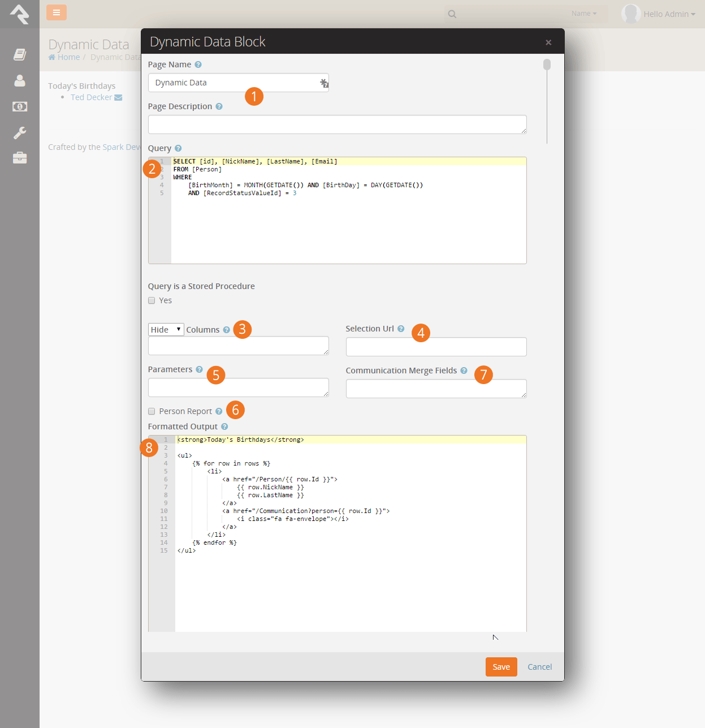
Task: Open the finance money icon in sidebar
Action: click(20, 106)
